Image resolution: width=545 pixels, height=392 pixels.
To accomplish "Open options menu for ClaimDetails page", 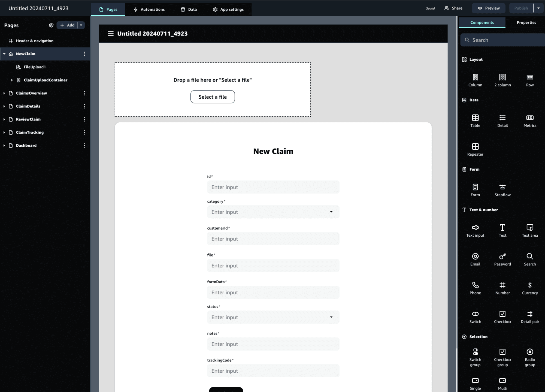I will (x=84, y=106).
